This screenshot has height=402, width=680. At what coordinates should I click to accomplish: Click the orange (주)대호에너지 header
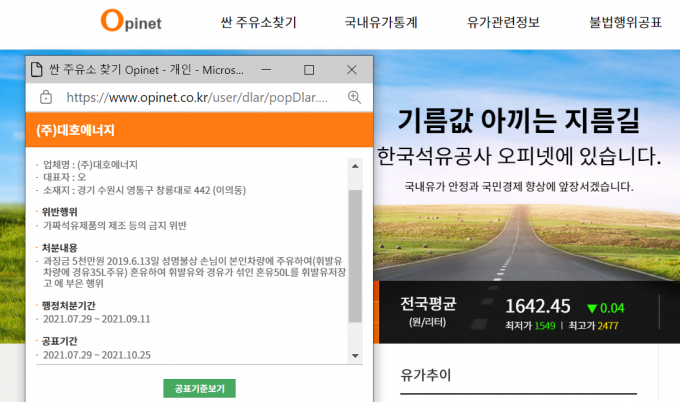point(199,130)
